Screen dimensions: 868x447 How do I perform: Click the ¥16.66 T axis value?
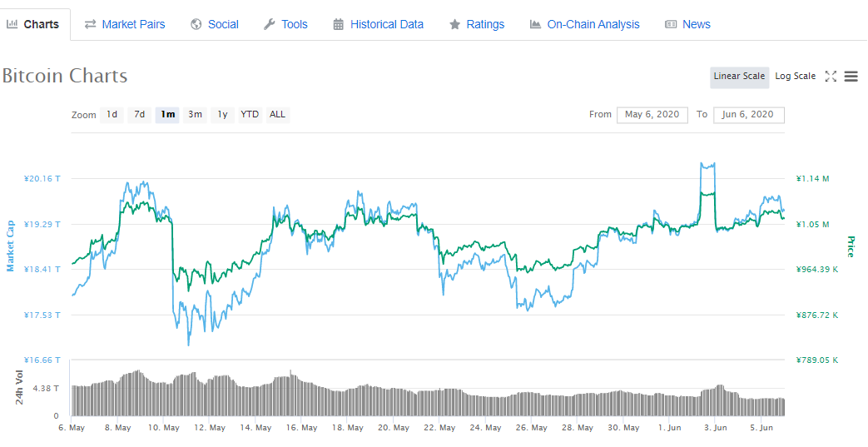(x=42, y=360)
